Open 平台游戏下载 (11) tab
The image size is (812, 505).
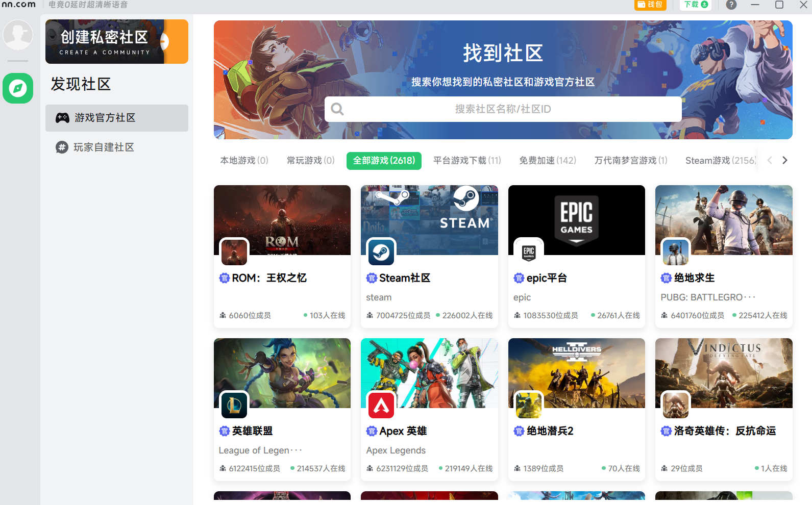[467, 161]
